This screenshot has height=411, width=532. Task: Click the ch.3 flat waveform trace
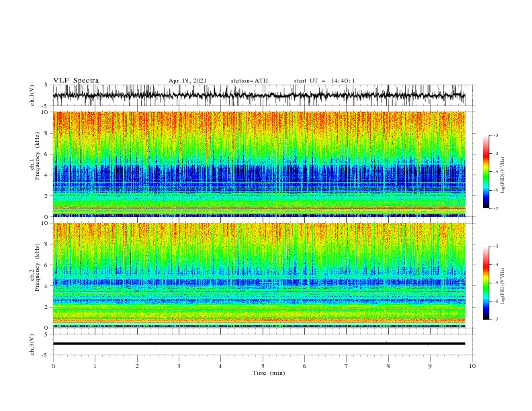(259, 344)
